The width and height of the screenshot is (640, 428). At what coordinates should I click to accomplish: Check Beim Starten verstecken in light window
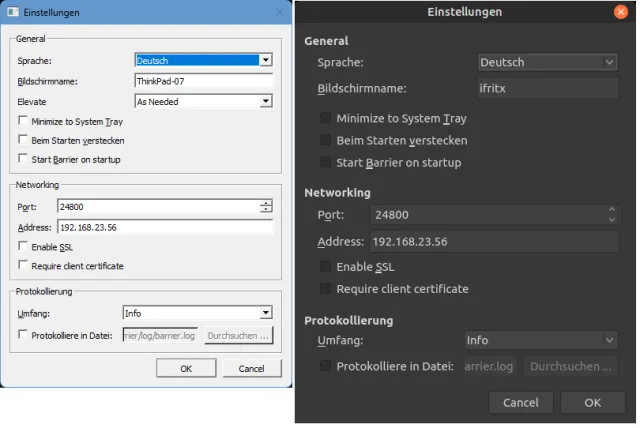[x=23, y=140]
